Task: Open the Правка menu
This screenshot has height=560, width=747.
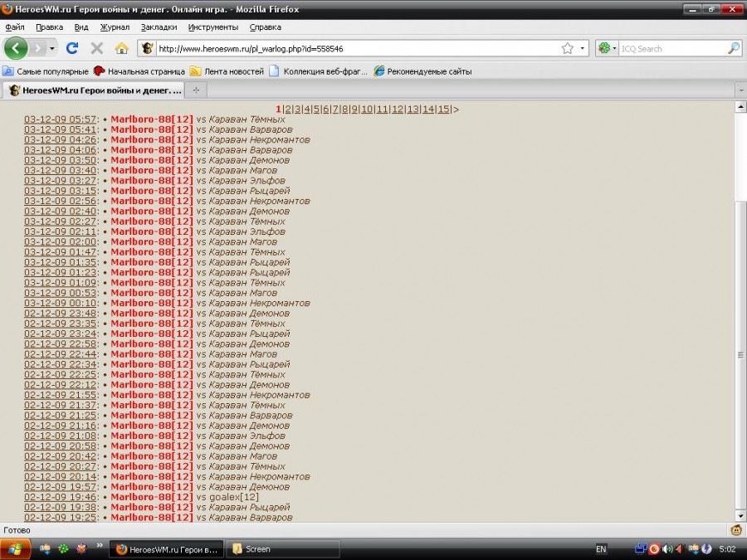Action: pos(49,27)
